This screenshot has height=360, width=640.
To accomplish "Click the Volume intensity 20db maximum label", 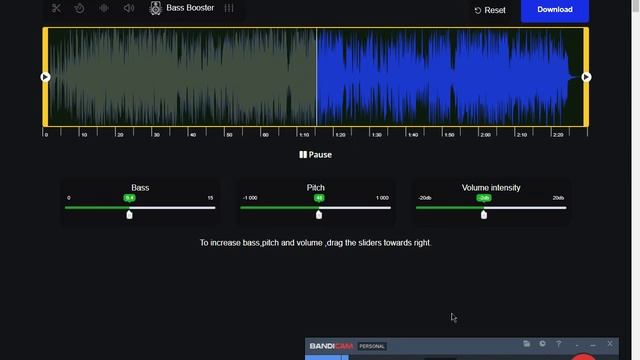I will [558, 198].
